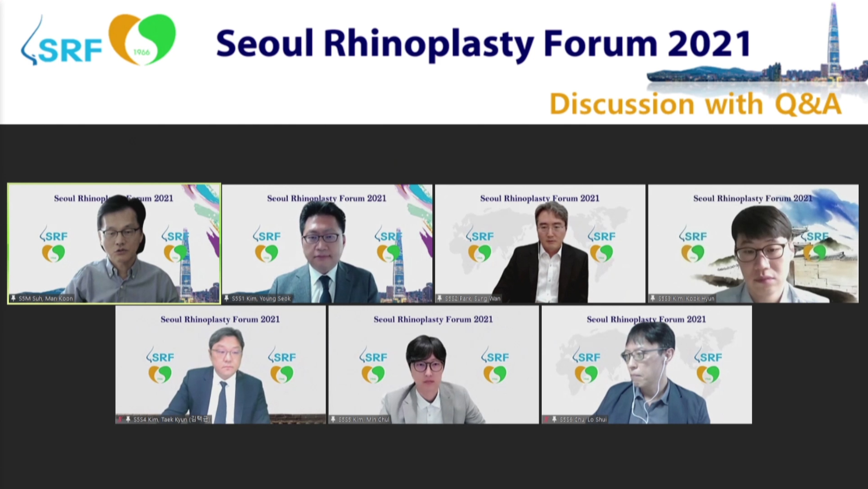Click the SSS4 Kim, Taek Kyun name label
The height and width of the screenshot is (489, 868).
pos(172,419)
